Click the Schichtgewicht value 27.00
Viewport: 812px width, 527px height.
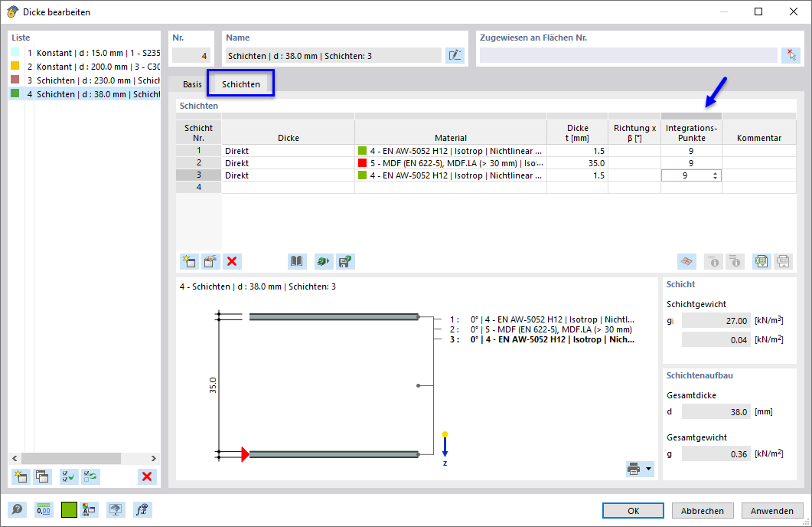[x=716, y=321]
